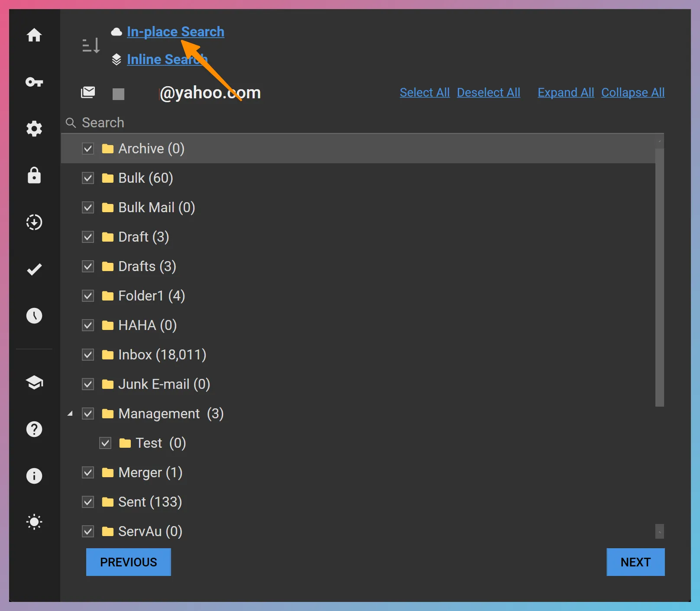Click the circular download icon in the sidebar
The height and width of the screenshot is (611, 700).
click(x=34, y=222)
